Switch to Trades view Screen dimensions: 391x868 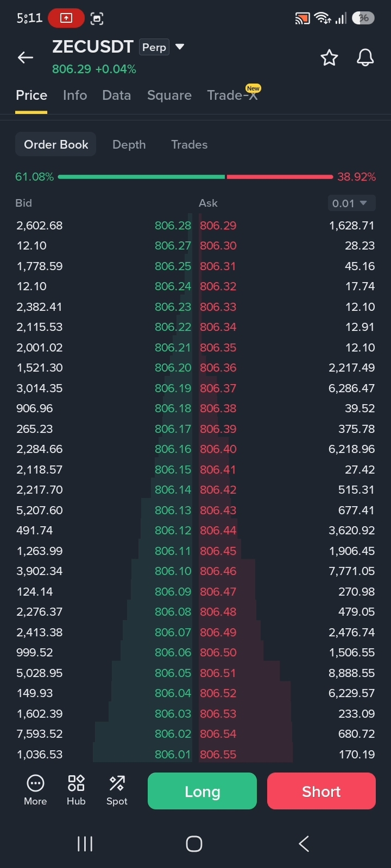[x=189, y=145]
